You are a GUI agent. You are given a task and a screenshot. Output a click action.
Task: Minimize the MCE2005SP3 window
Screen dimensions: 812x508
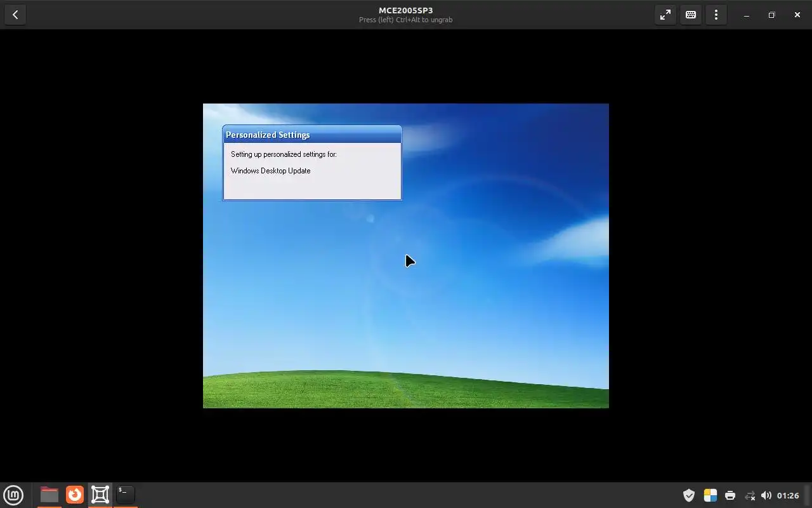coord(747,15)
